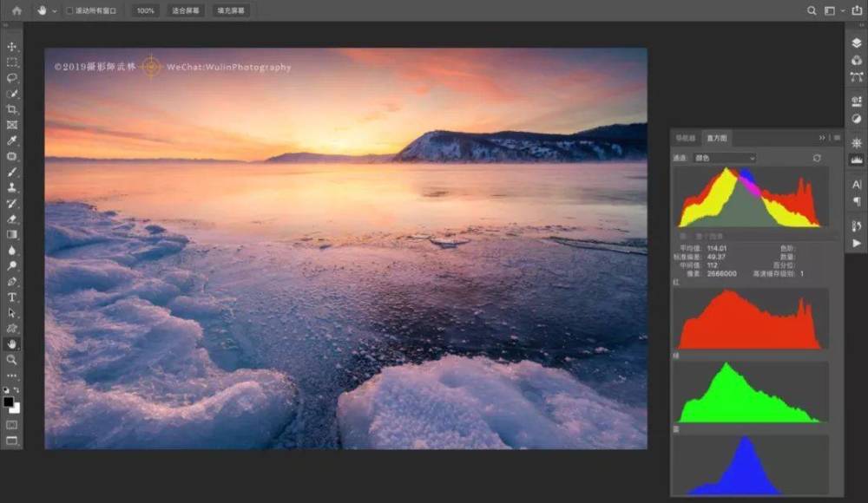Open the Paths panel icon

point(857,77)
